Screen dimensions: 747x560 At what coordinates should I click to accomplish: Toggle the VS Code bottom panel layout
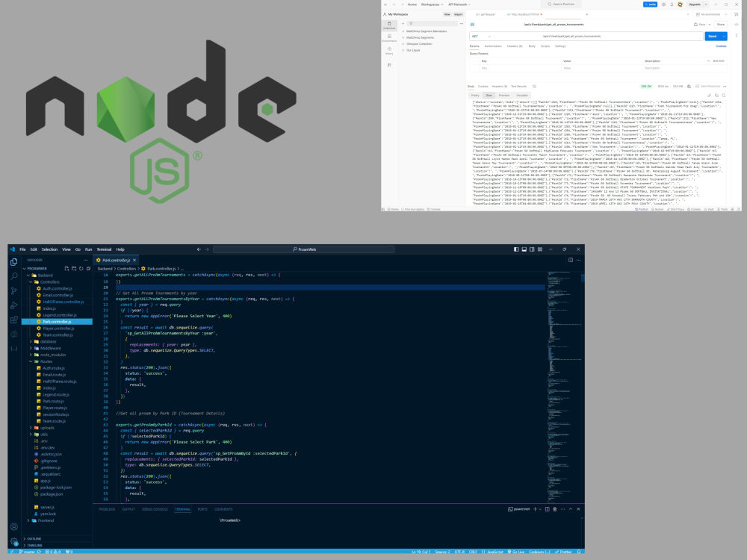tap(524, 249)
